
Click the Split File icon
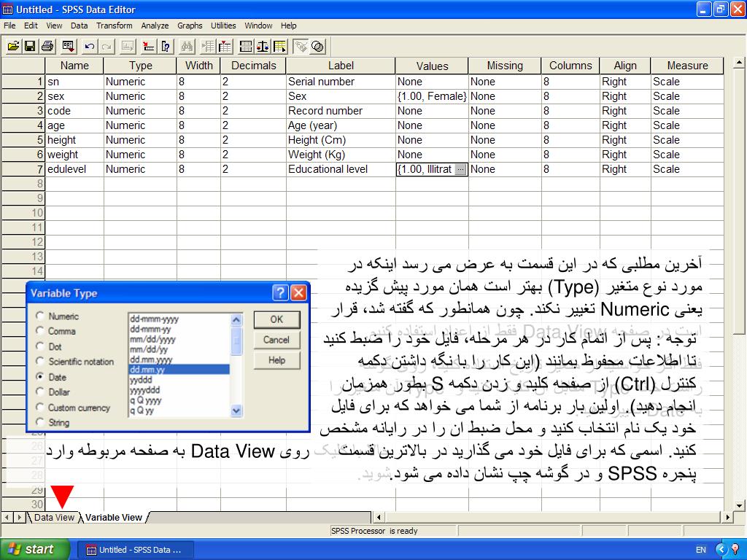pos(246,46)
